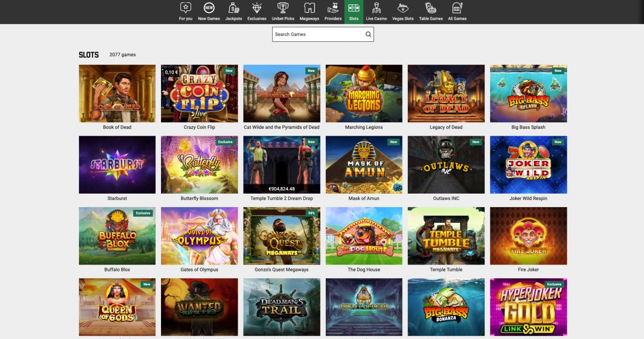Click the Temple Tumble title text
Image resolution: width=644 pixels, height=339 pixels.
tap(446, 270)
